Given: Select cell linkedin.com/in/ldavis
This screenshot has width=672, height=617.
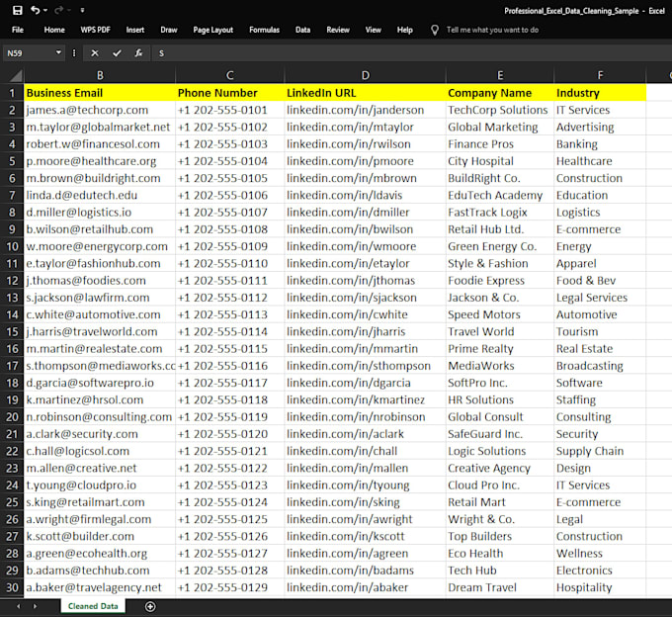Looking at the screenshot, I should [x=365, y=195].
